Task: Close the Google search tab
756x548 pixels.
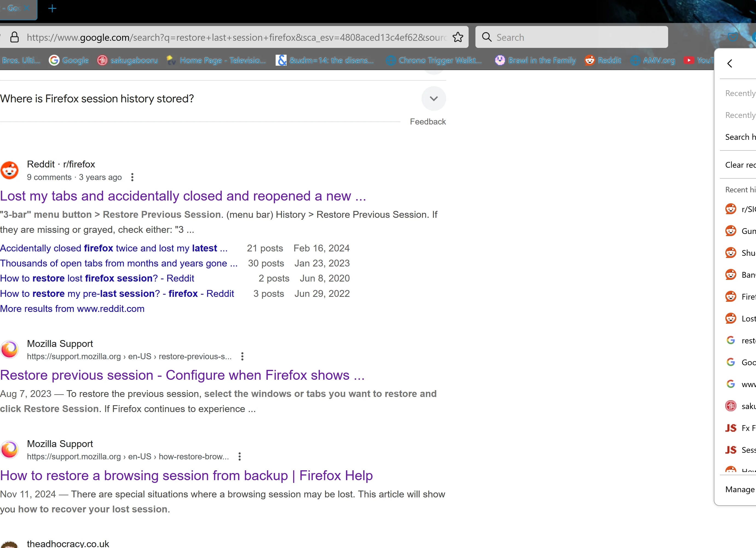Action: pyautogui.click(x=27, y=8)
